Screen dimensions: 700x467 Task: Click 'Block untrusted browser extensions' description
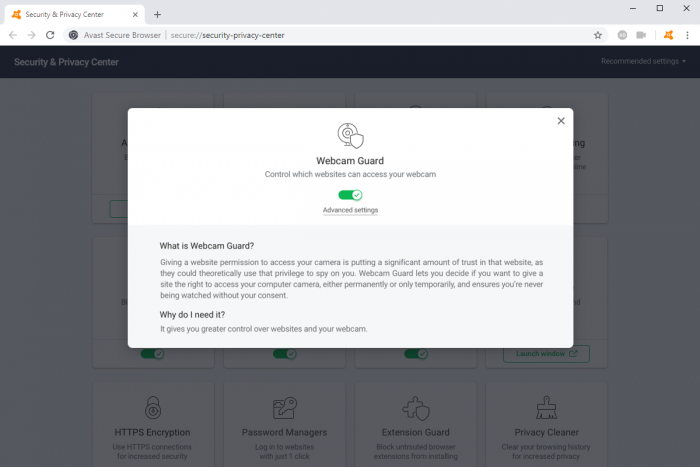tap(416, 451)
